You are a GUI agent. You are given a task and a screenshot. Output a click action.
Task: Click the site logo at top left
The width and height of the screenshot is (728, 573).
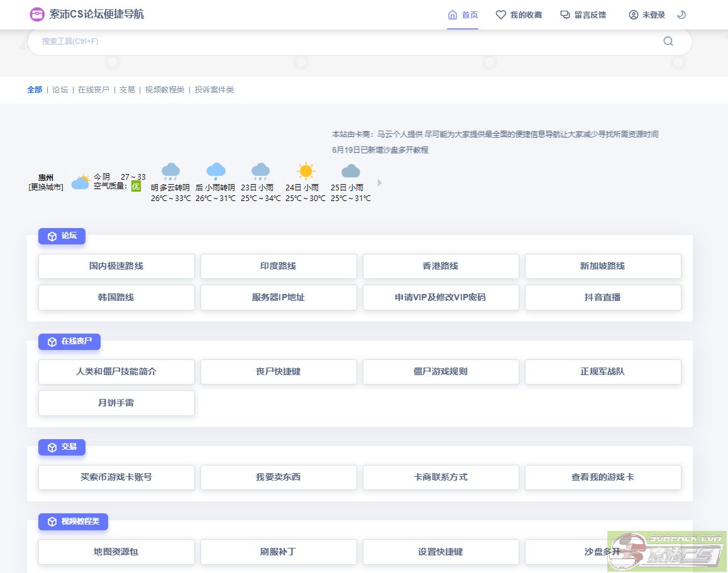[37, 14]
